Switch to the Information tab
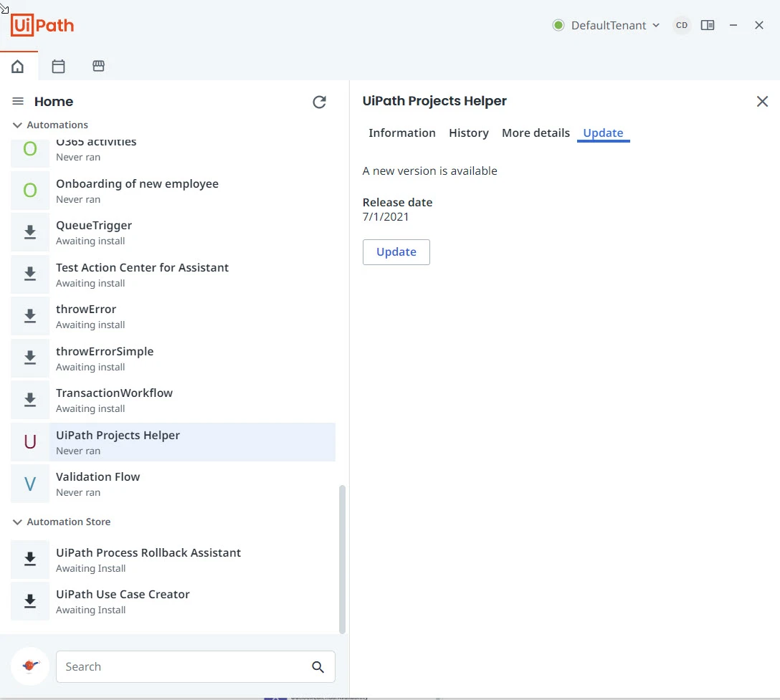Viewport: 780px width, 700px height. coord(402,133)
